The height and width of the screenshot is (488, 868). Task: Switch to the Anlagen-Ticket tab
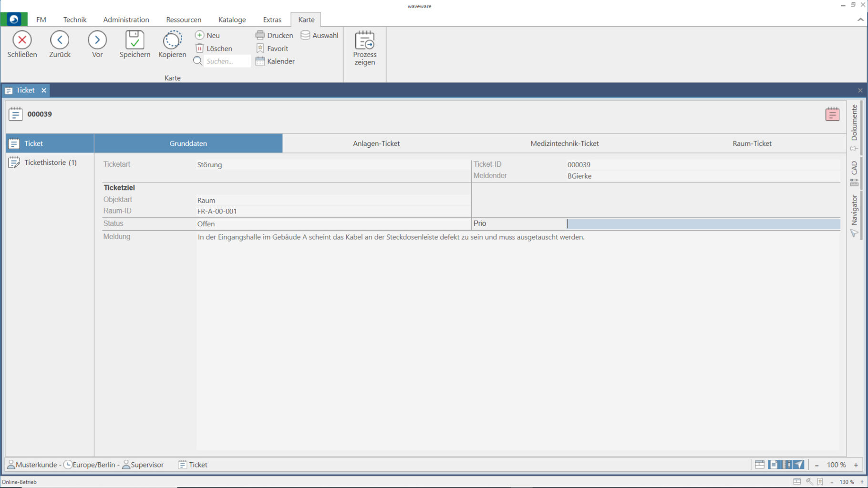pyautogui.click(x=376, y=143)
